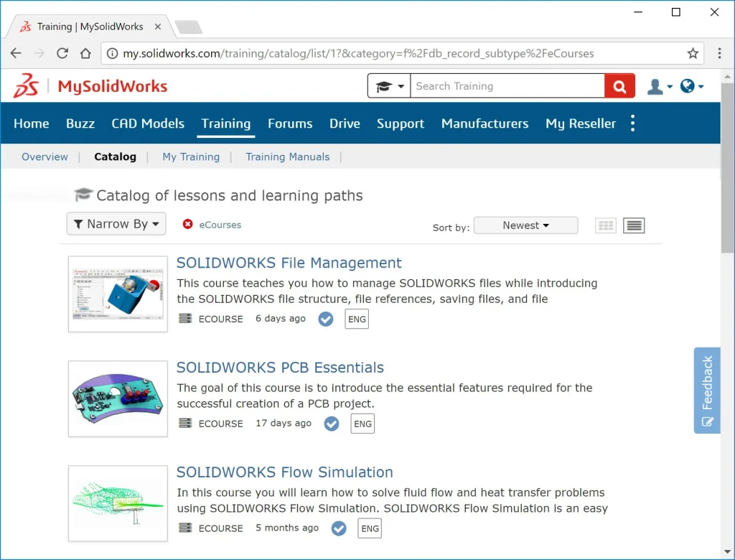The width and height of the screenshot is (735, 560).
Task: Click the File Management course thumbnail
Action: click(x=118, y=294)
